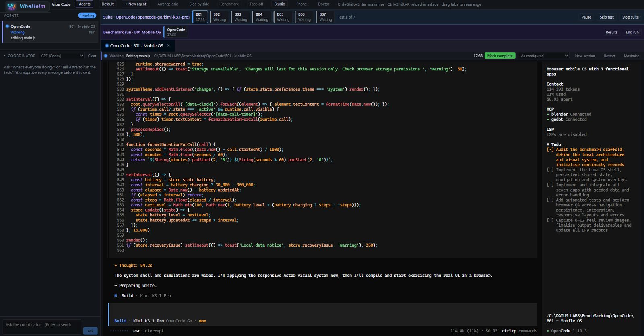Screen dimensions: 644x336
Task: Open the Vibe Code tab
Action: (61, 4)
